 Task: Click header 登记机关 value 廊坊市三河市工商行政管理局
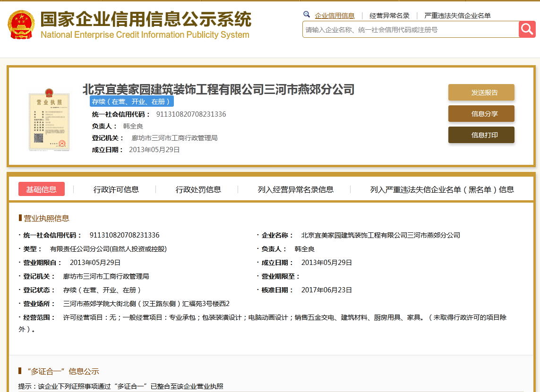coord(175,138)
